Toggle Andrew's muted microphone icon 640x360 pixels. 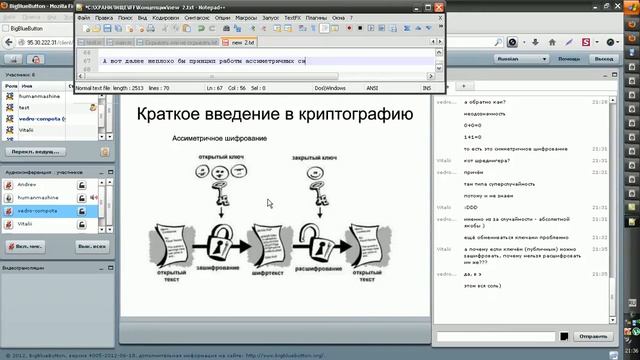9,185
